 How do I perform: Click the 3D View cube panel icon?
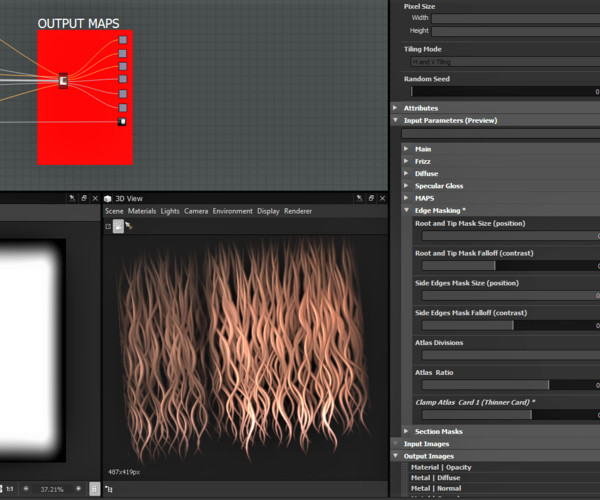(x=108, y=199)
